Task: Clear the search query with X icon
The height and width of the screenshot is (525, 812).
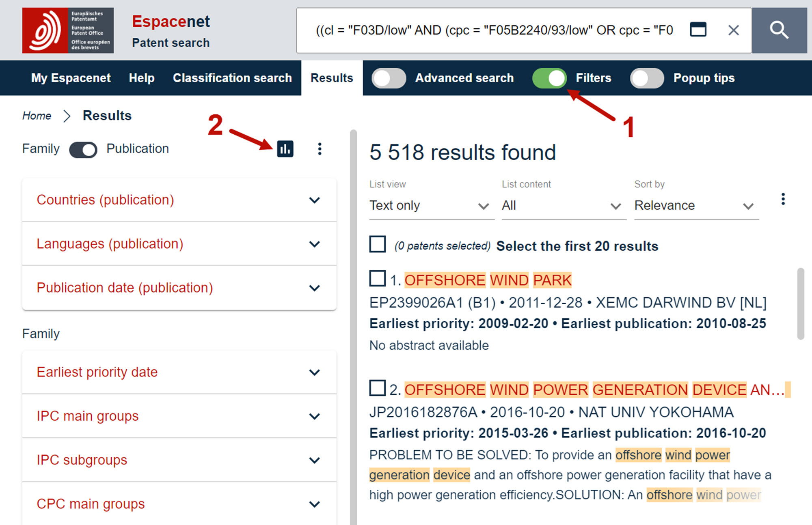Action: point(733,30)
